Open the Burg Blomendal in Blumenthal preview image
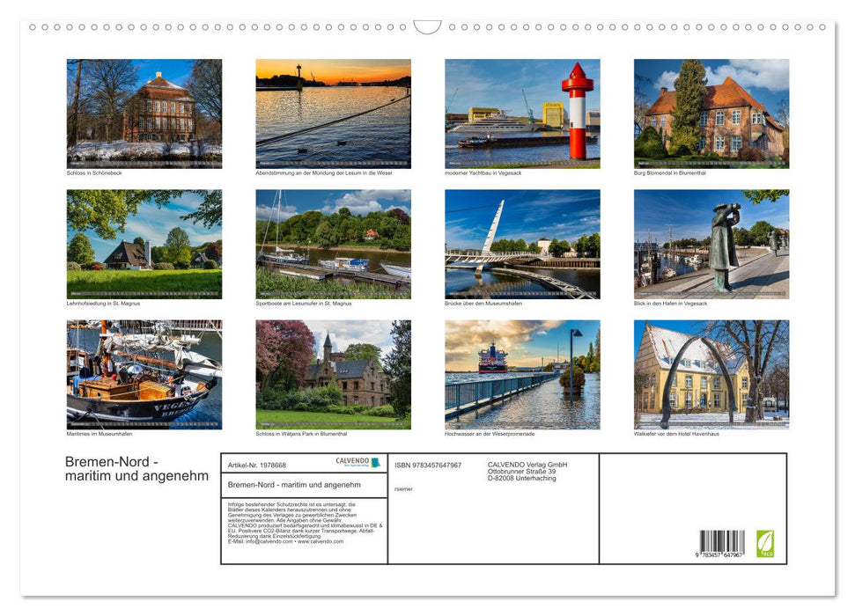This screenshot has width=855, height=616. coord(711,113)
